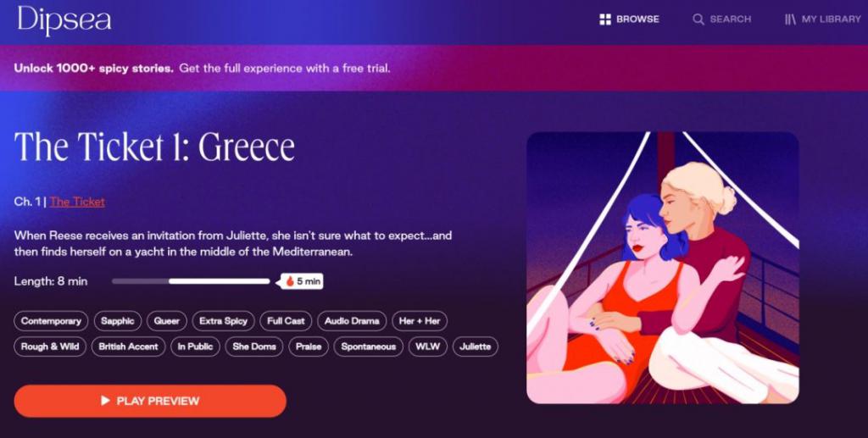Screen dimensions: 868x438
Task: Open the Browse grid icon
Action: click(605, 19)
